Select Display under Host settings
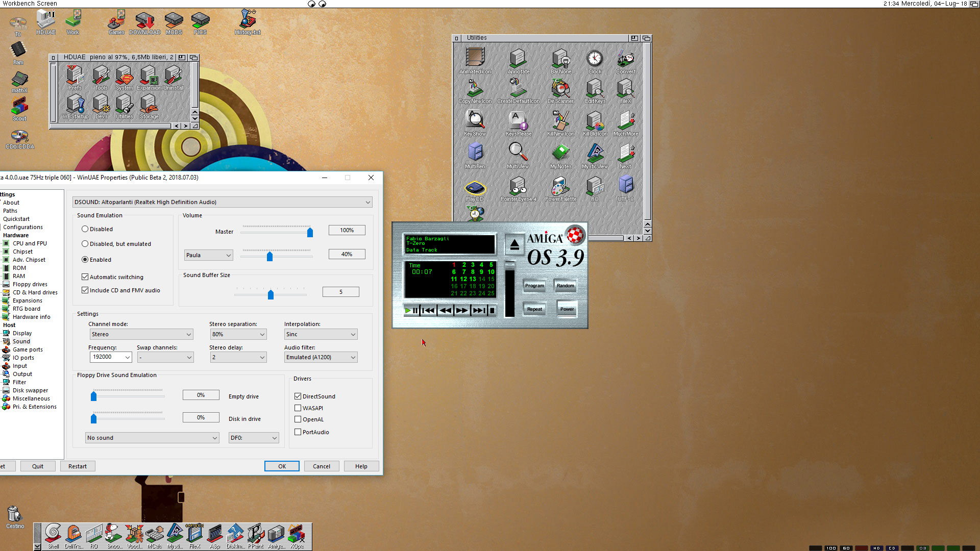This screenshot has height=551, width=980. [22, 333]
